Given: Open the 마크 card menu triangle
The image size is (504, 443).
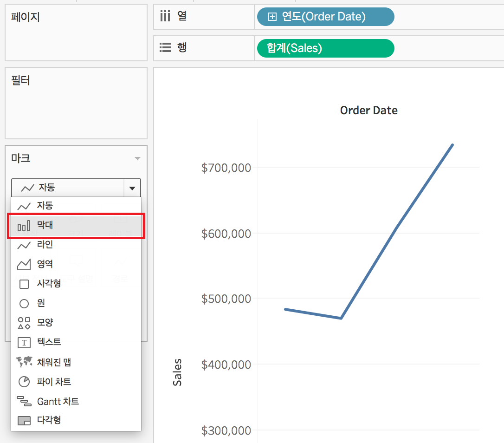Looking at the screenshot, I should tap(137, 158).
